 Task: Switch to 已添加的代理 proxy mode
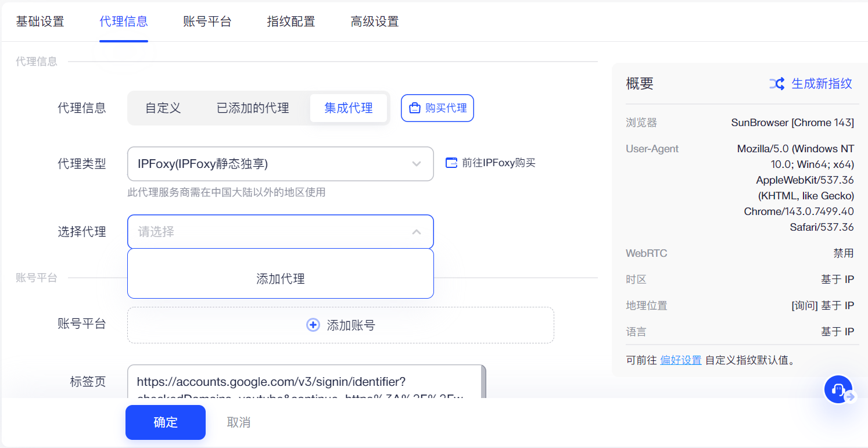click(253, 108)
